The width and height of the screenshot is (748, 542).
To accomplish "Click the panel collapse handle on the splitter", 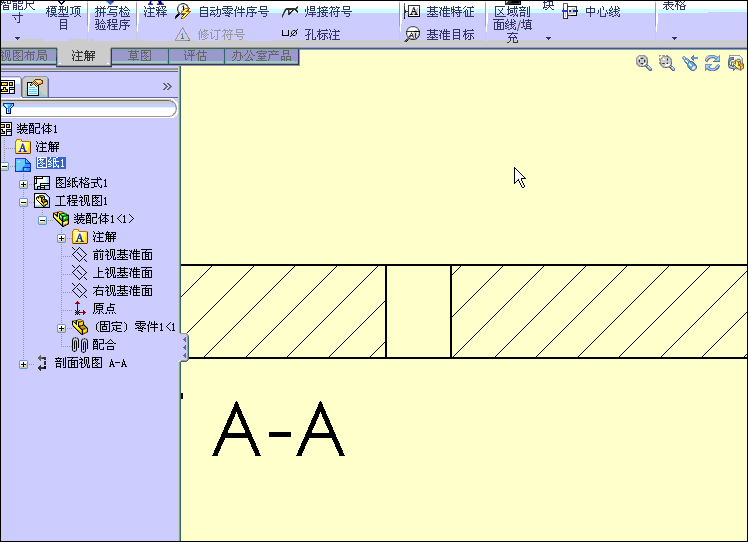I will (x=184, y=347).
